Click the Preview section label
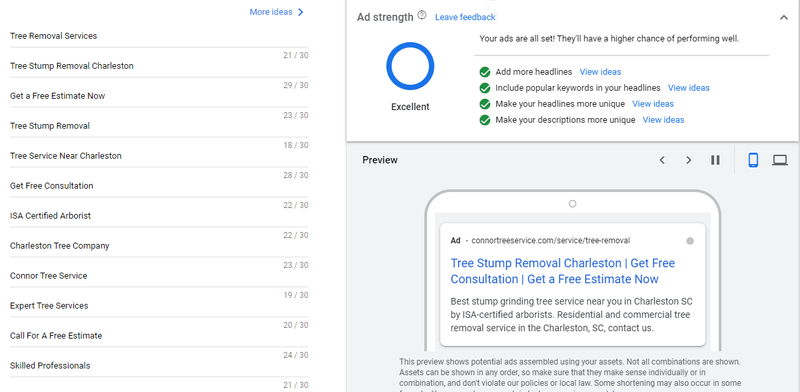The height and width of the screenshot is (392, 800). (x=380, y=160)
